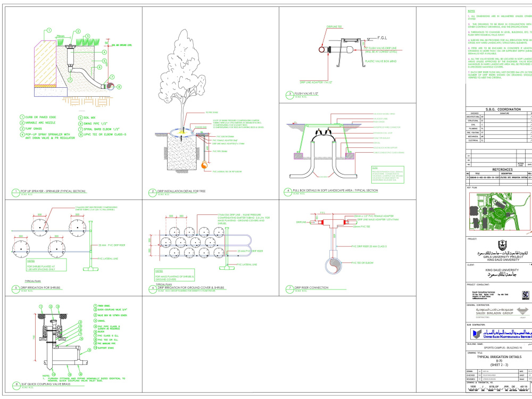Select the ARCHITECTURAL row in coordination table
The image size is (532, 399).
473,117
